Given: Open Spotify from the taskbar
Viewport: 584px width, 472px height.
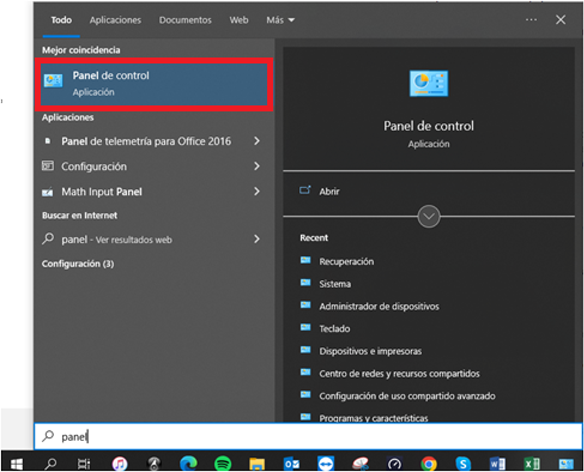Looking at the screenshot, I should 223,464.
